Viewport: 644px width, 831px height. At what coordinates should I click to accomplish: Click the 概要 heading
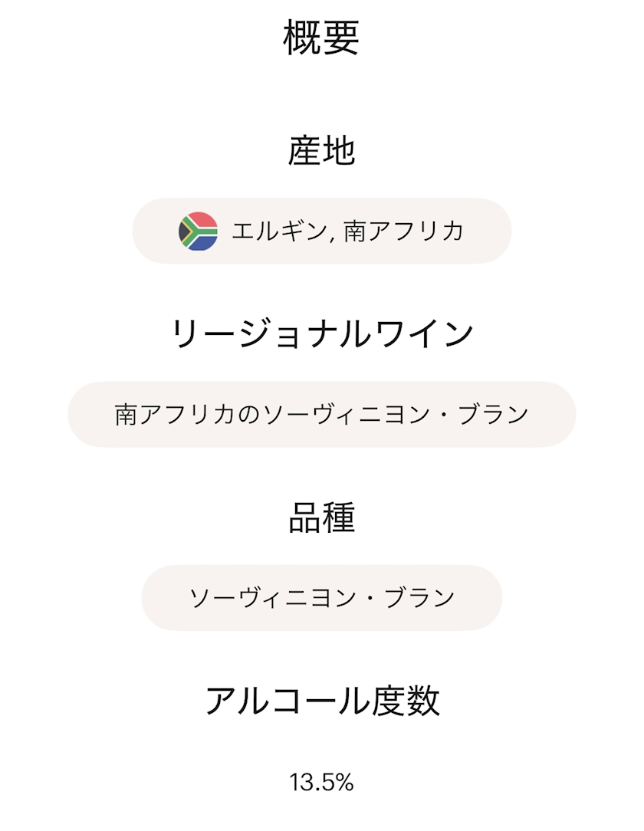point(321,37)
